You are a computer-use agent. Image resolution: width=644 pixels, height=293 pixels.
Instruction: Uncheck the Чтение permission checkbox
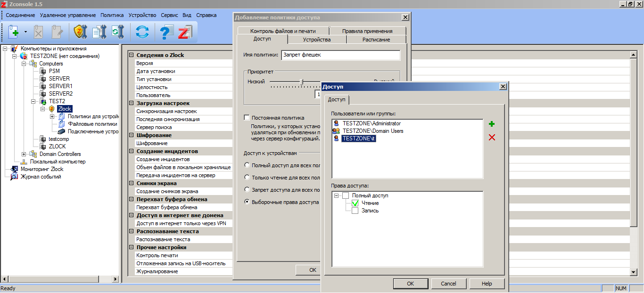click(355, 203)
